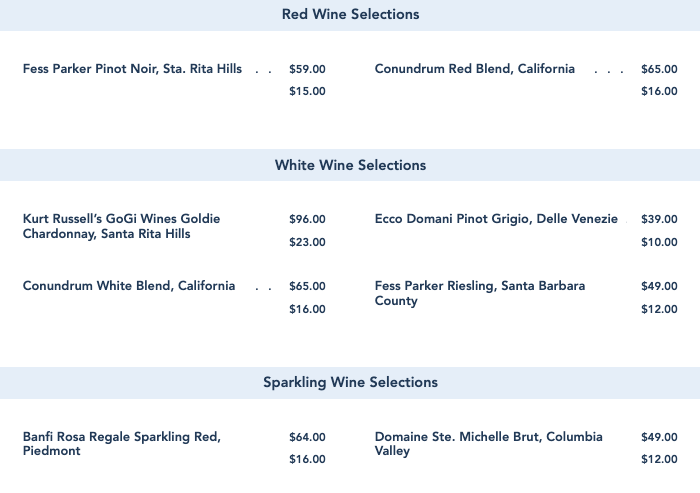Select the $15.00 Pinot Noir glass price
This screenshot has height=493, width=700.
(307, 92)
